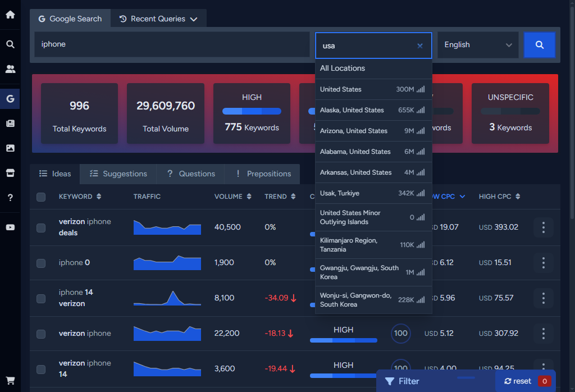The image size is (575, 392).
Task: Select United States 300M location
Action: coord(373,89)
